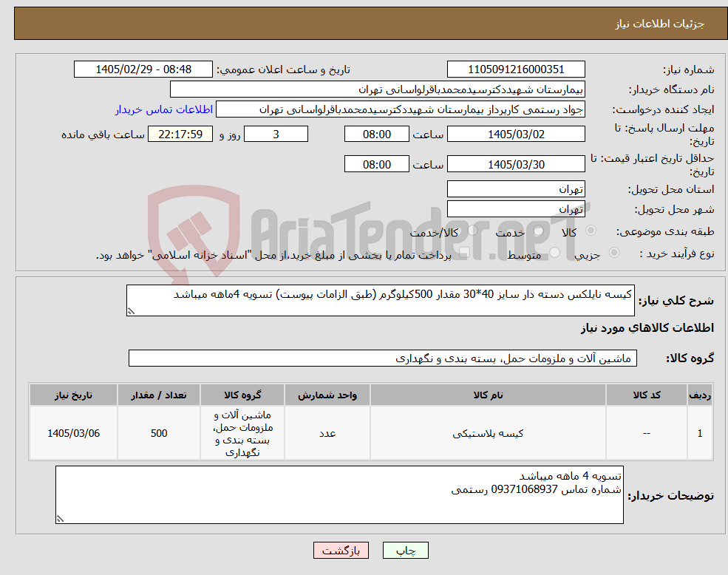Click the row number cell 1
This screenshot has height=575, width=728.
[700, 433]
